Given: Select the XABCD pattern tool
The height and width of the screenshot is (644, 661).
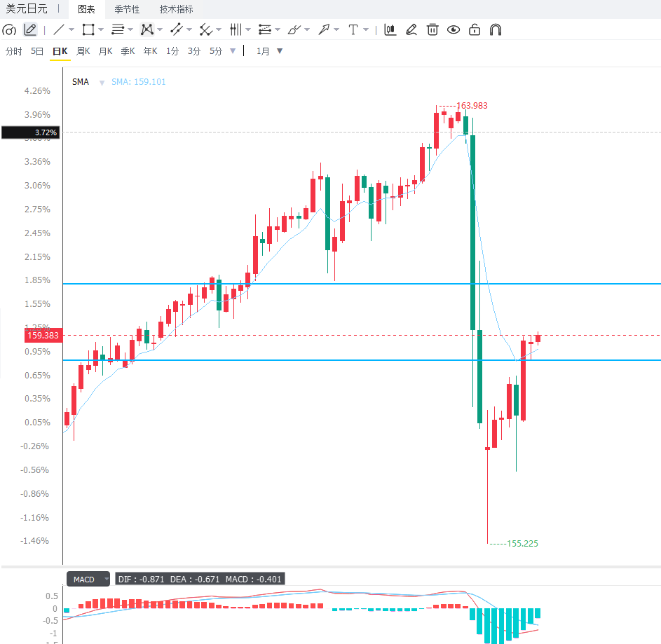Looking at the screenshot, I should tap(146, 30).
